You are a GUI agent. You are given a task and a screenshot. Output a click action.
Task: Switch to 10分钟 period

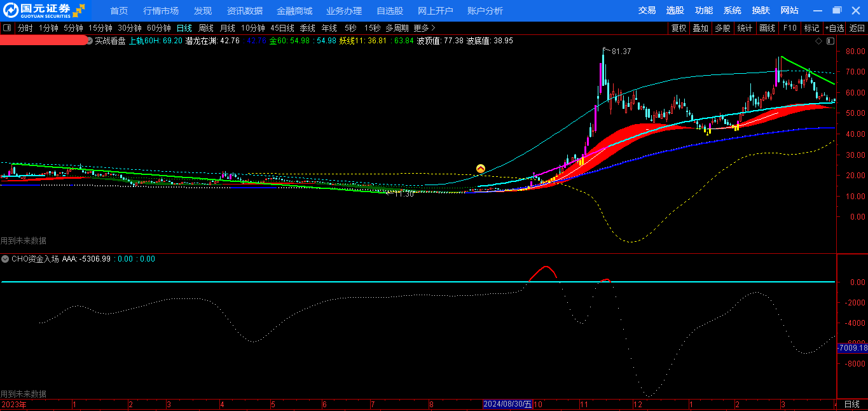[x=253, y=28]
